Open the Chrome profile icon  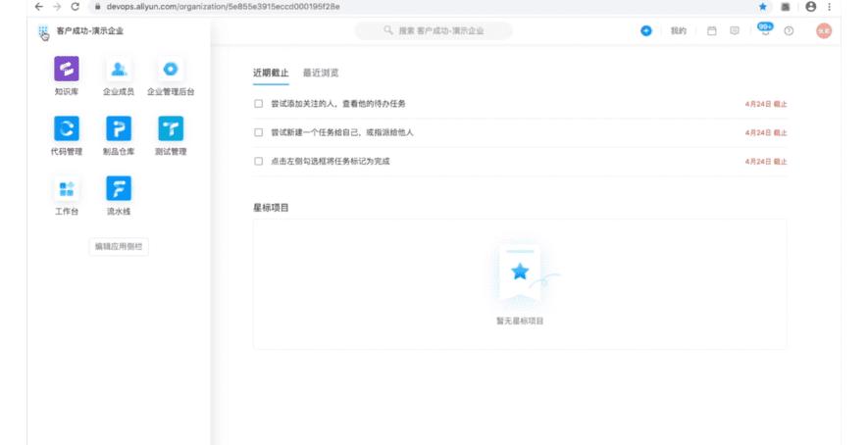[811, 7]
